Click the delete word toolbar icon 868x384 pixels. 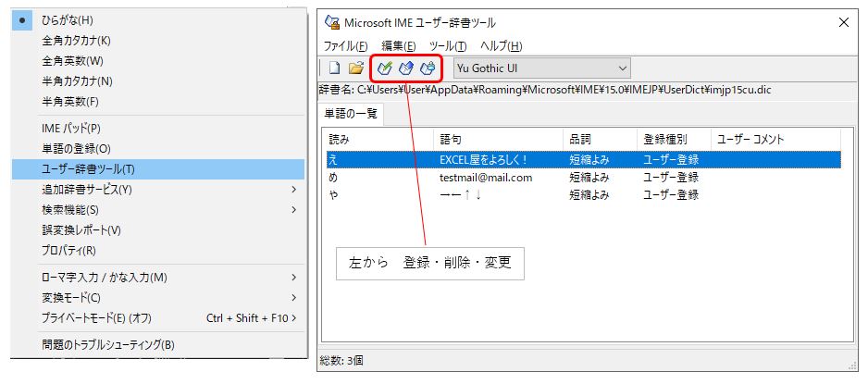406,68
